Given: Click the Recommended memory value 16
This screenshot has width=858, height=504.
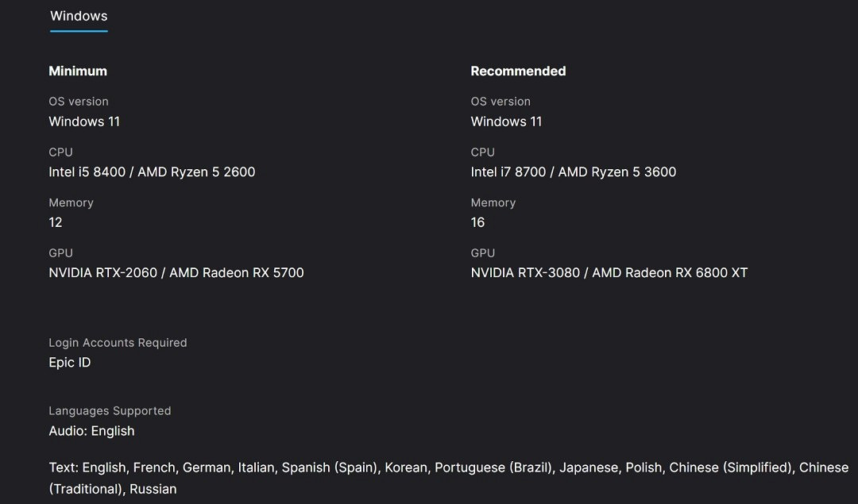Looking at the screenshot, I should [x=477, y=222].
